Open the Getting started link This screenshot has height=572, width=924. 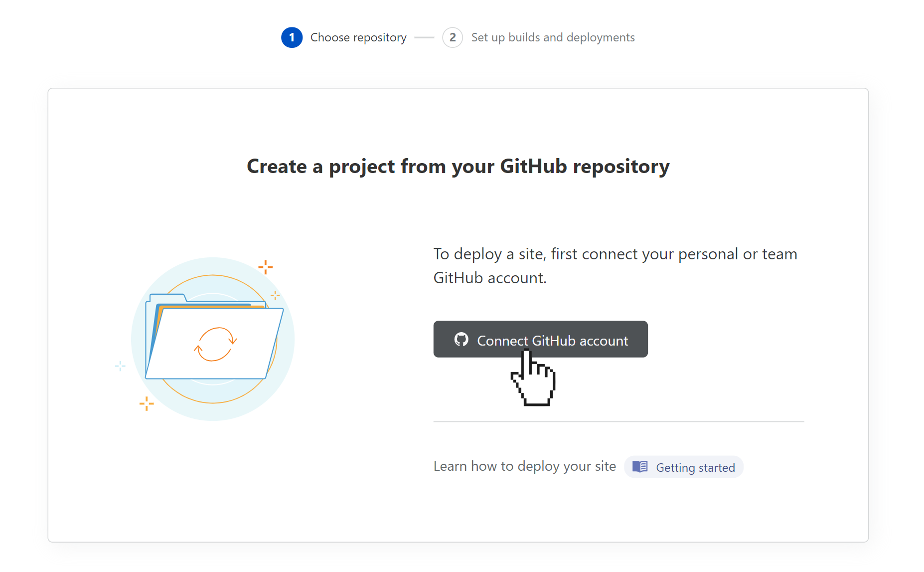click(x=684, y=467)
